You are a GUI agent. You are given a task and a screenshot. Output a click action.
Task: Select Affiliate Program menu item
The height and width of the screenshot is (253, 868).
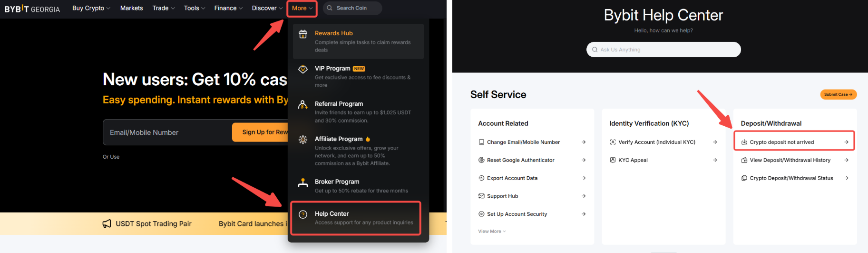(x=358, y=151)
